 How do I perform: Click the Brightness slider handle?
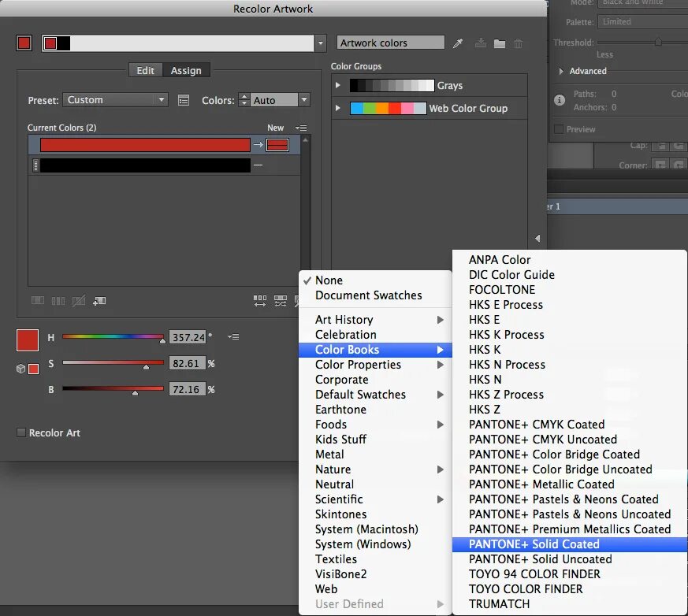[135, 393]
